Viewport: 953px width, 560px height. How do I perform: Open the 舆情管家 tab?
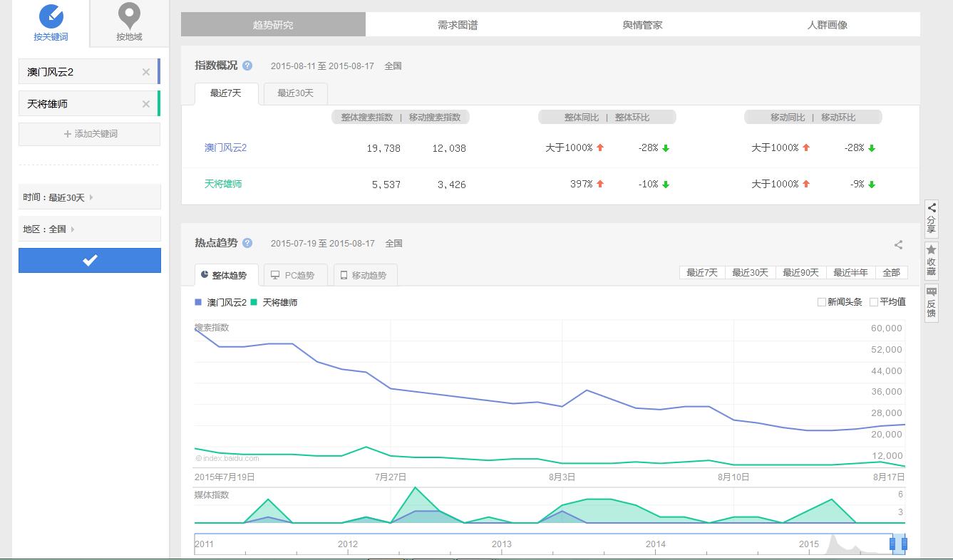coord(642,25)
